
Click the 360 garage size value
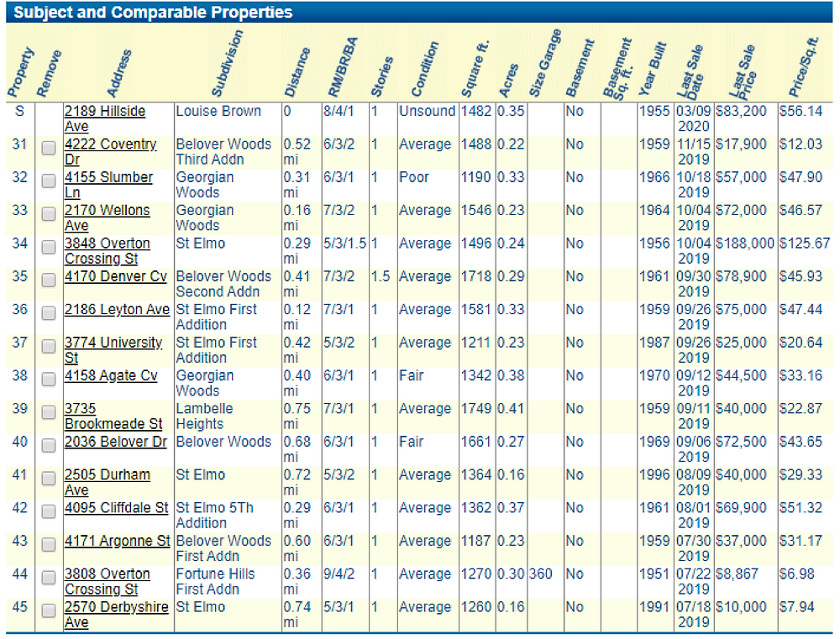540,574
